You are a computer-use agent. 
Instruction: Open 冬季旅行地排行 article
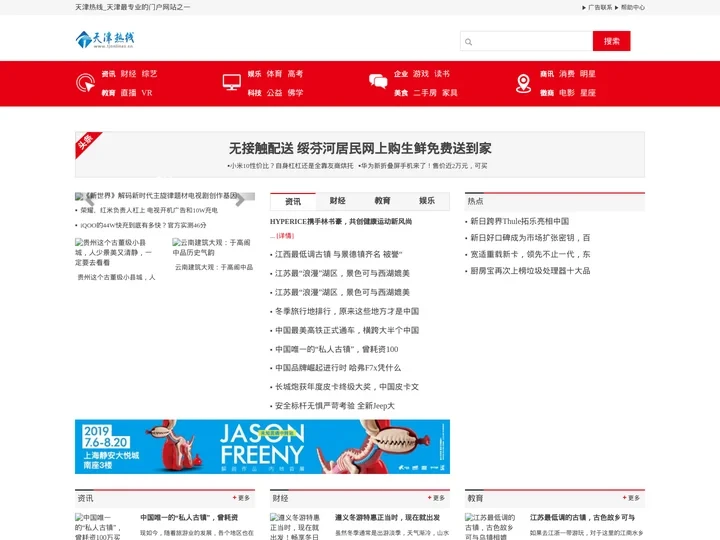point(347,311)
